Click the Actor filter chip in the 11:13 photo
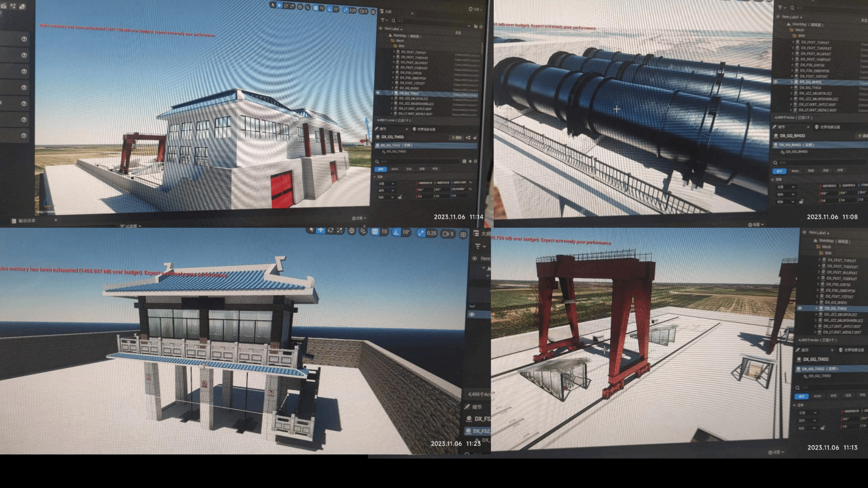 [x=818, y=396]
